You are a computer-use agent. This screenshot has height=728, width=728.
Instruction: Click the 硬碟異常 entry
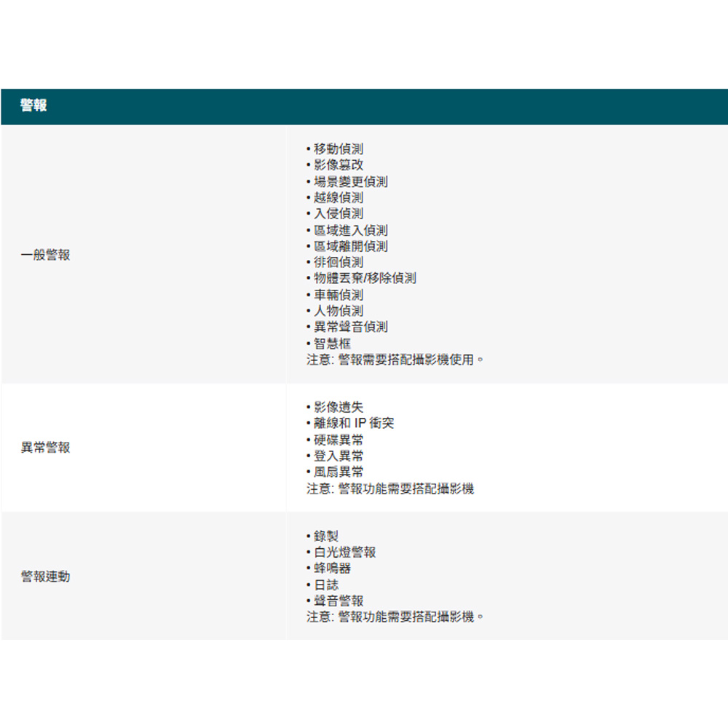point(339,440)
